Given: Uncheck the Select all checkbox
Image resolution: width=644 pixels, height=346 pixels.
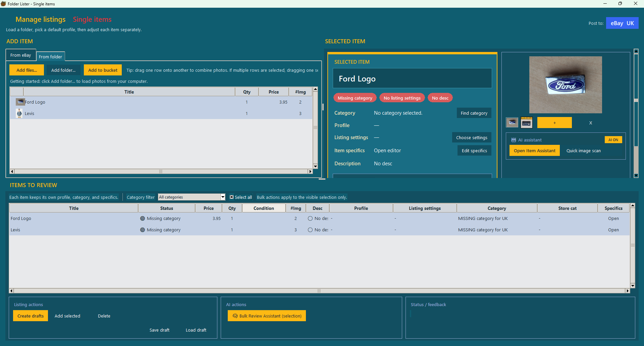Looking at the screenshot, I should [x=232, y=197].
